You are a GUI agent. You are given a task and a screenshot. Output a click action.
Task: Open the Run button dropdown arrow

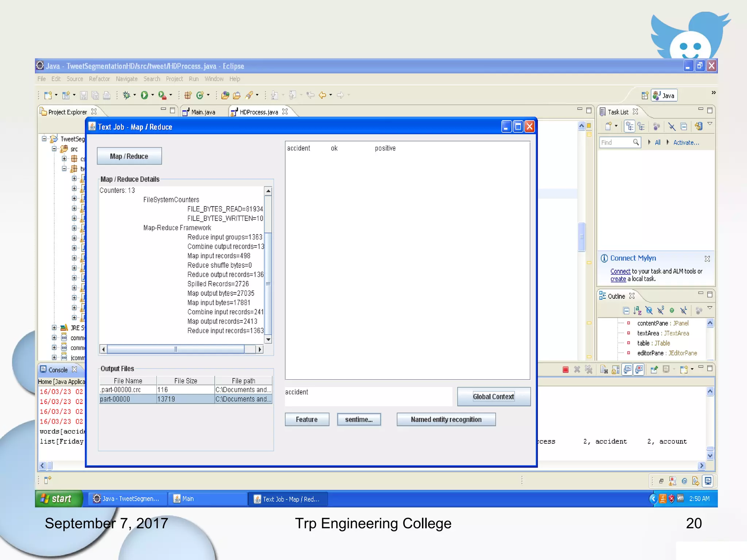point(152,95)
